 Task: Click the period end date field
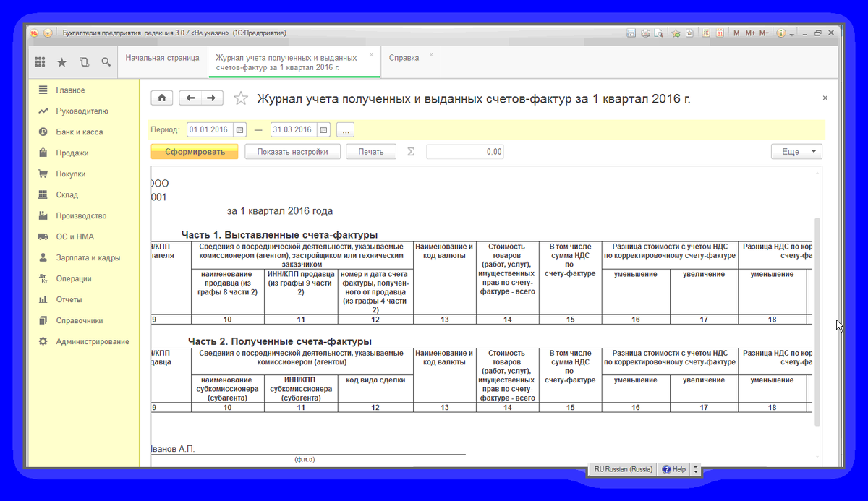click(293, 130)
